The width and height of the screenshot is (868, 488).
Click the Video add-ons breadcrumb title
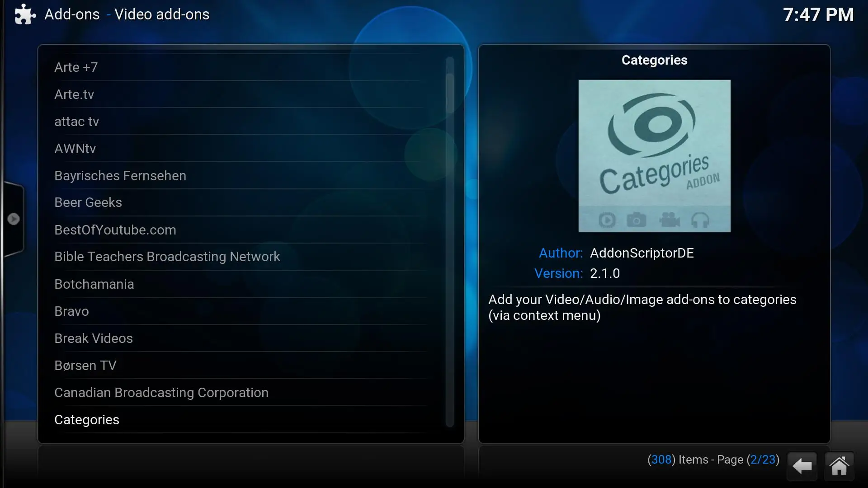pos(162,14)
